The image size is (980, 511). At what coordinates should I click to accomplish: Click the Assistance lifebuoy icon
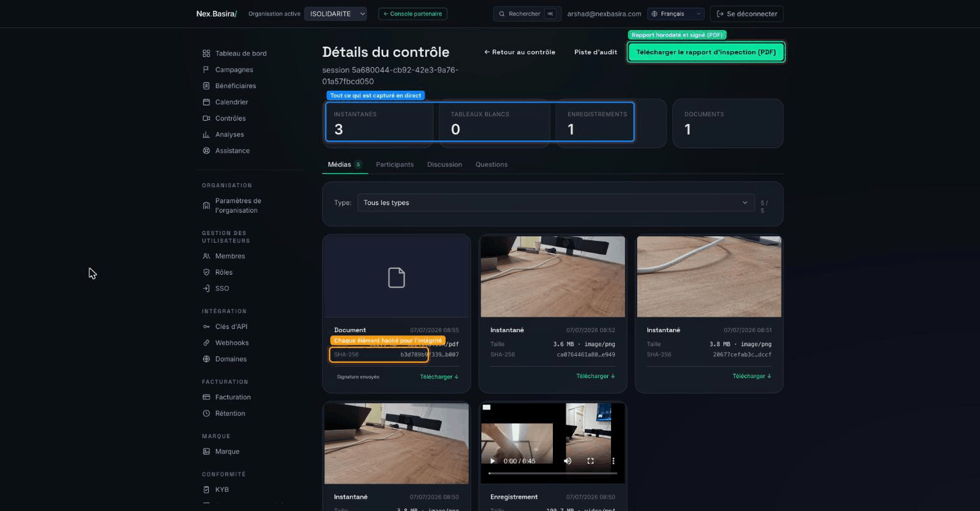pos(206,151)
